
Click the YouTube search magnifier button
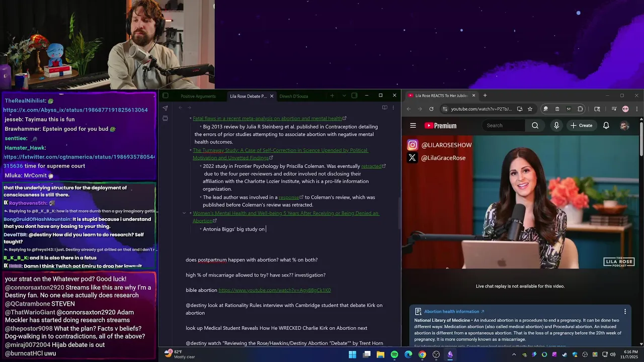535,126
